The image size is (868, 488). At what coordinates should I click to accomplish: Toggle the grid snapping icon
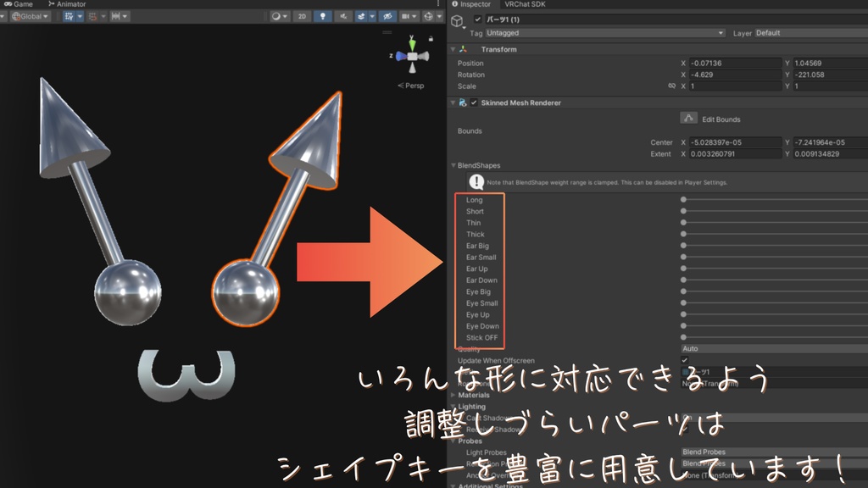93,17
